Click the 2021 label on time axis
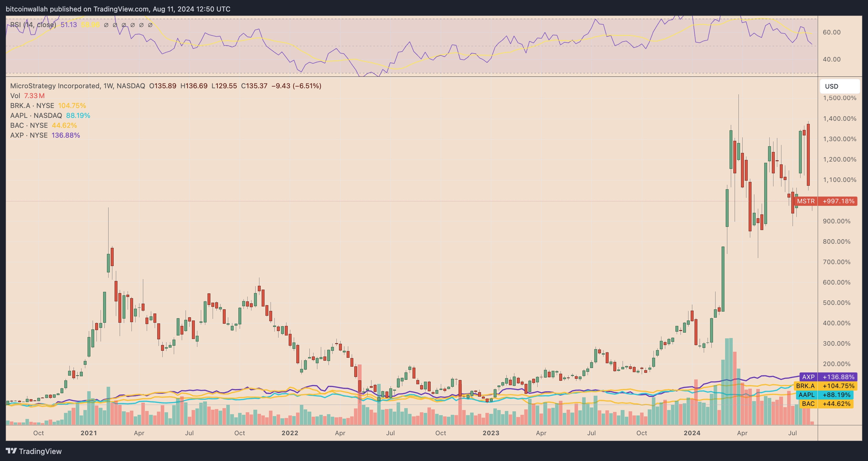 (88, 433)
